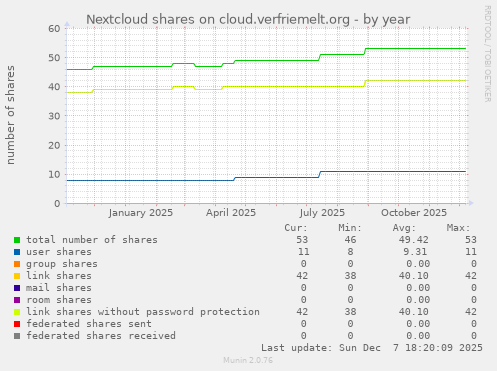Click the y-axis tick label 60
Screen dimensions: 497x371
point(54,29)
